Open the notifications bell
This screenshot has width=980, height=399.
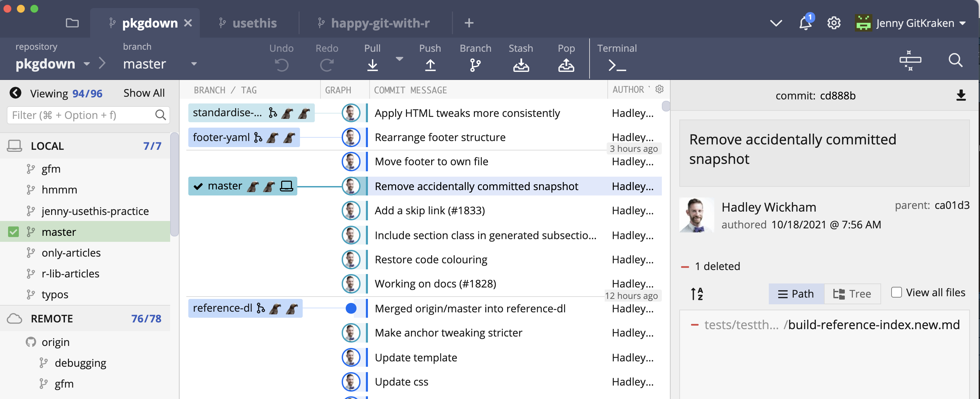pyautogui.click(x=805, y=24)
